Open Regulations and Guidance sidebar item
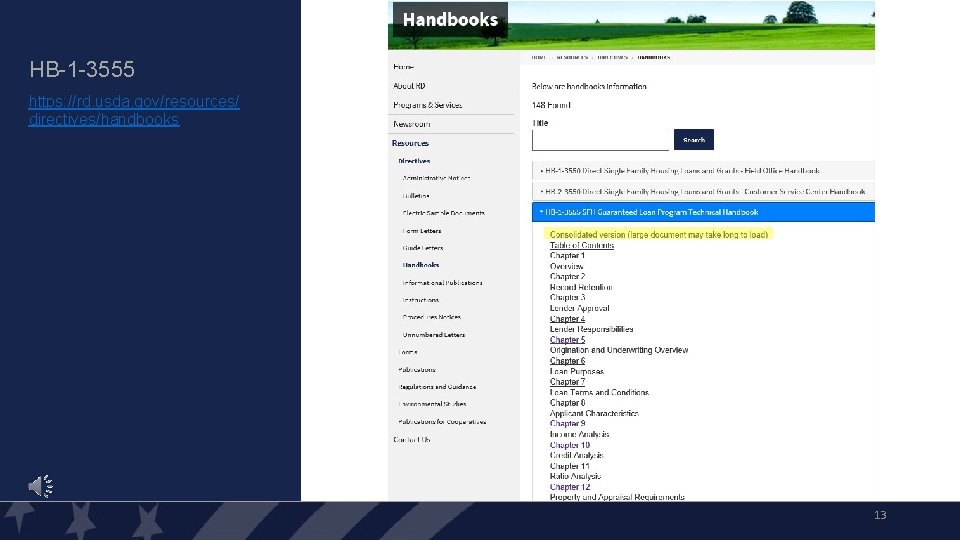 click(x=437, y=387)
